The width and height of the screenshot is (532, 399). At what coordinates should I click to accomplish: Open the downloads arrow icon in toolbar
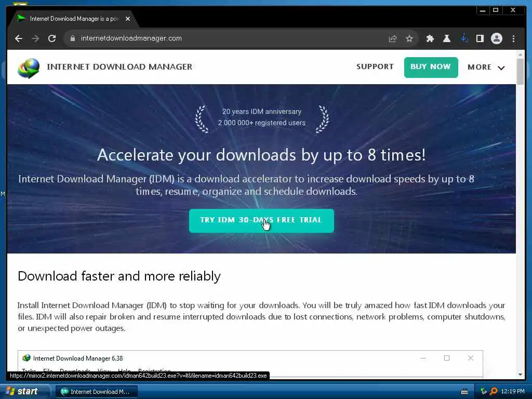pyautogui.click(x=464, y=38)
